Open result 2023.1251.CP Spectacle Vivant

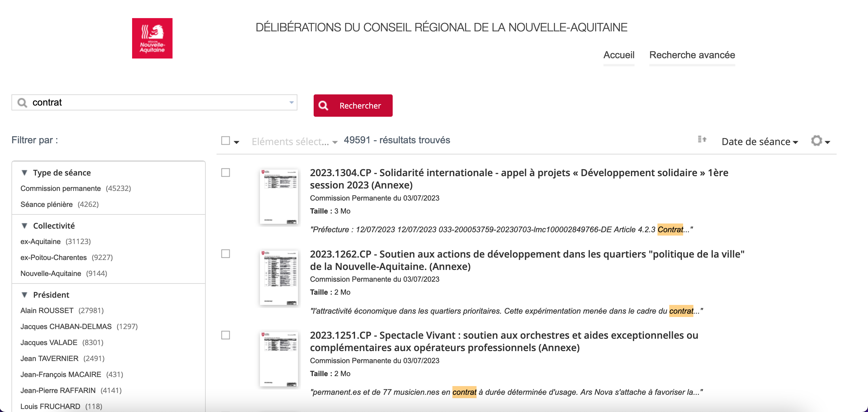pos(504,342)
